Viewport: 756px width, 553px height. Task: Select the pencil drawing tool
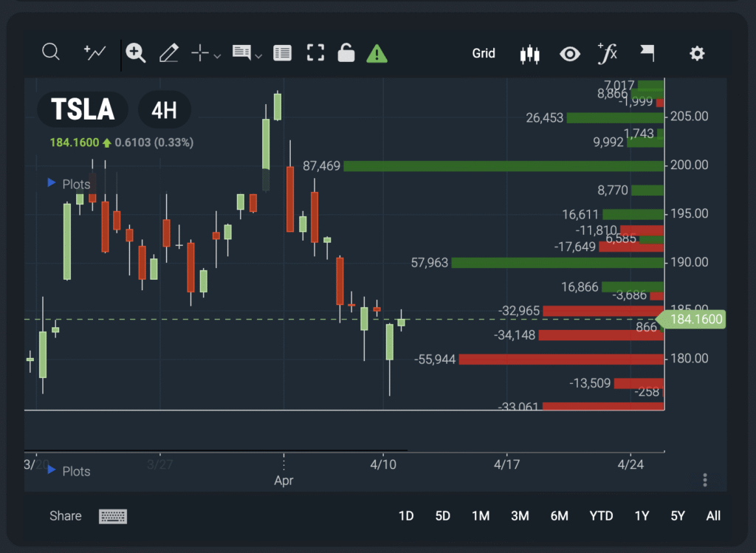pos(168,52)
